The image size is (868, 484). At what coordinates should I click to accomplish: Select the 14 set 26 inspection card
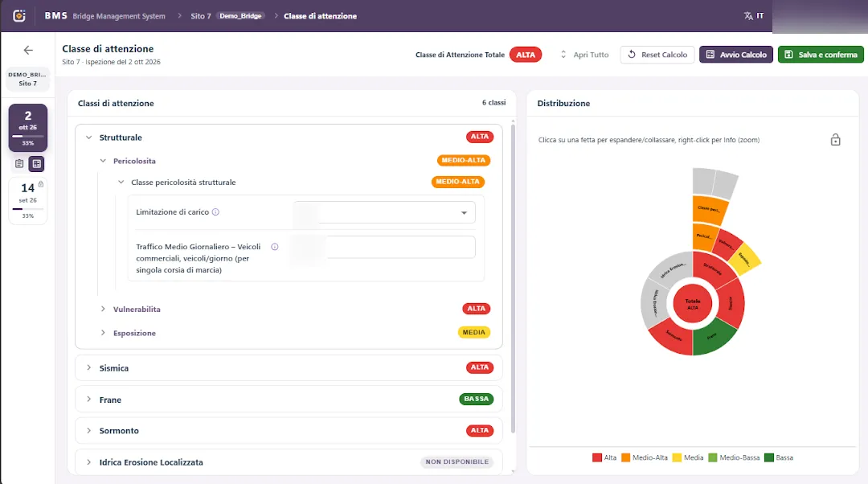(27, 200)
